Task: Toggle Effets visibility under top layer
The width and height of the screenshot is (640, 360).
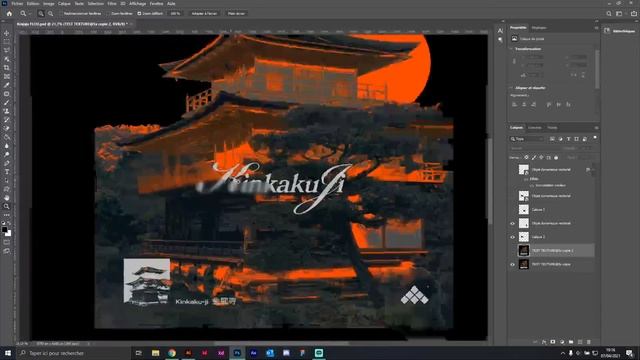Action: [x=527, y=179]
